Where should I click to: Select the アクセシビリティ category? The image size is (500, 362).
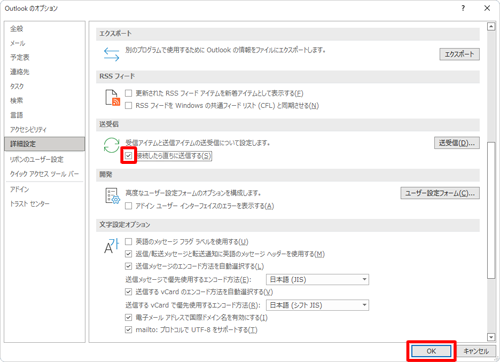click(x=45, y=130)
